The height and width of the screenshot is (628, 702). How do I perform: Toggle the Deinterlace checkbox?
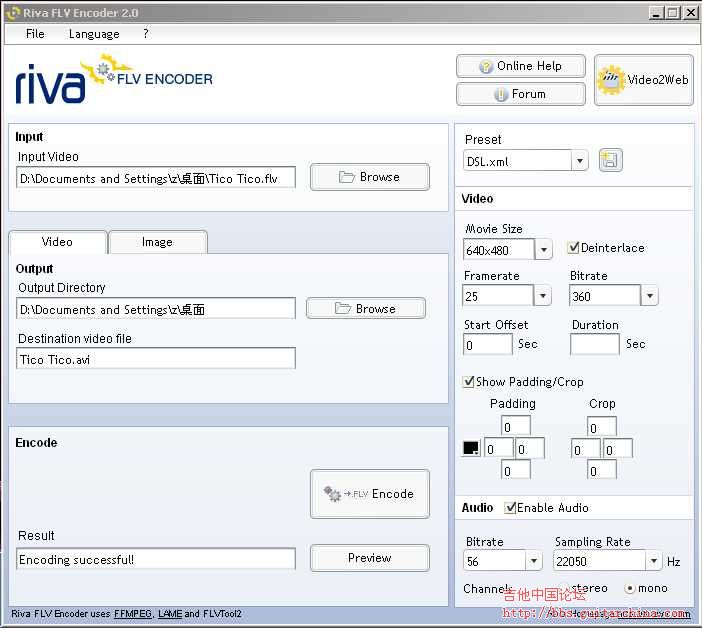[574, 248]
